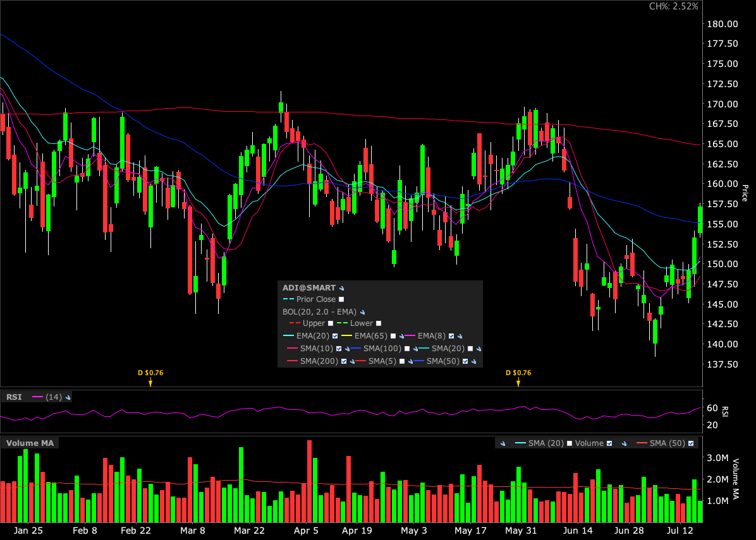Open the ADI@SMART settings wrench

pos(341,288)
